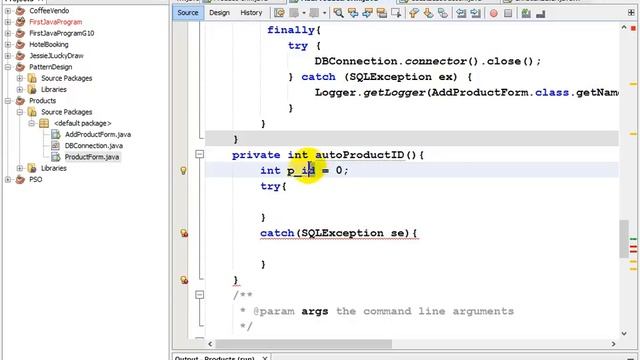Click the horizontal scroll-right arrow

click(x=613, y=344)
